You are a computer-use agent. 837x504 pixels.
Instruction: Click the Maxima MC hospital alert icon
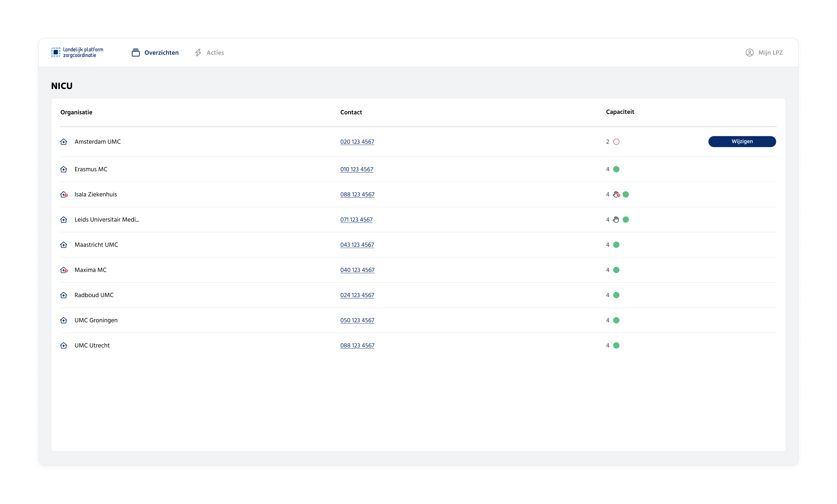(x=64, y=270)
